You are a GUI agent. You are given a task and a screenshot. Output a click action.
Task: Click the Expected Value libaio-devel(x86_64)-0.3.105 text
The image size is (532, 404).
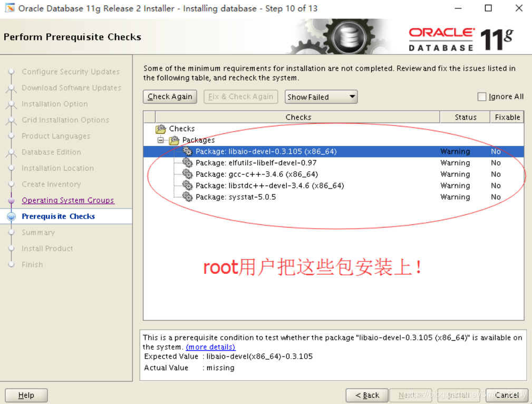[x=259, y=356]
